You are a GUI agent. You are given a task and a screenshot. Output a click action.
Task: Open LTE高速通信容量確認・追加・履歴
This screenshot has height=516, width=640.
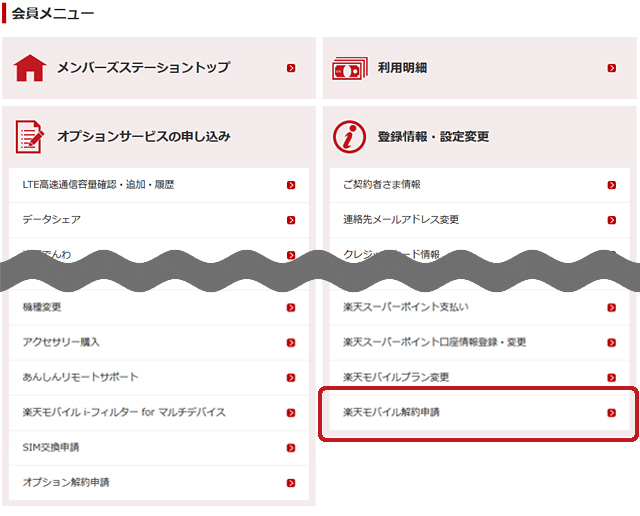159,185
